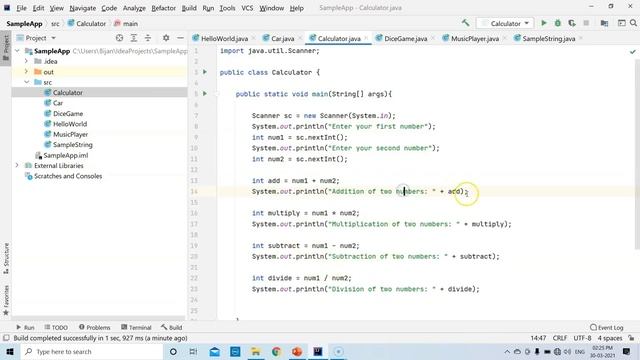
Task: Select DiceGame in project tree
Action: (68, 113)
